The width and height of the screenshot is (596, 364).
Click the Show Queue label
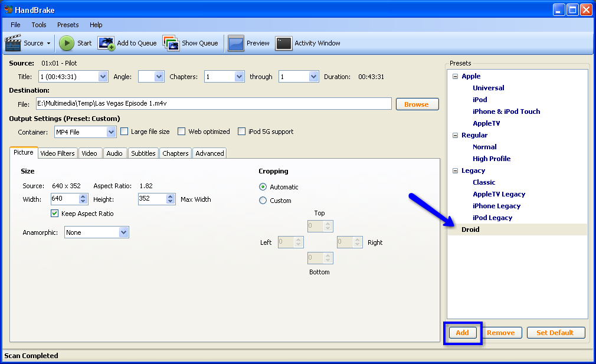tap(200, 43)
